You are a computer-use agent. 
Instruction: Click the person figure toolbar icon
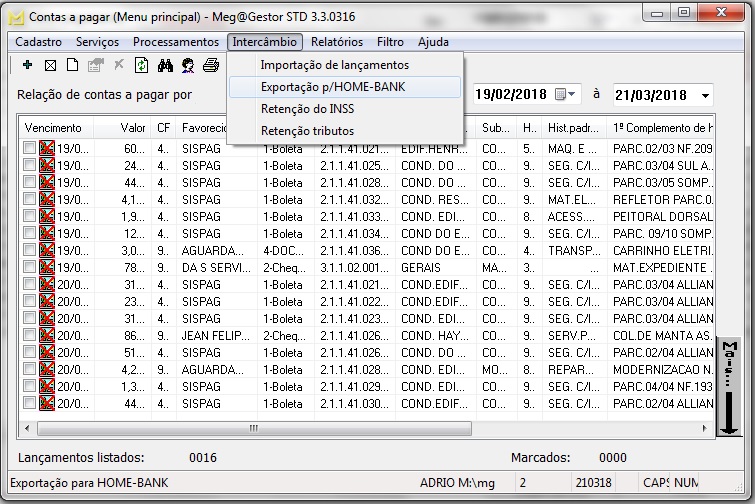coord(187,65)
